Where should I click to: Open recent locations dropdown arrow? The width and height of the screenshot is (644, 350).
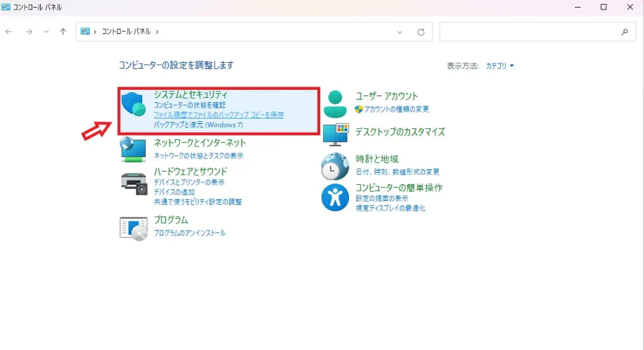click(46, 31)
